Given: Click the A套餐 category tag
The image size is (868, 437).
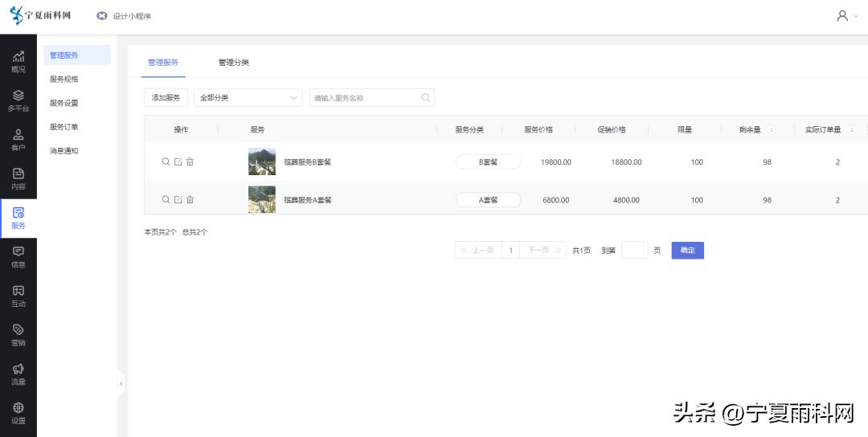Looking at the screenshot, I should point(488,200).
